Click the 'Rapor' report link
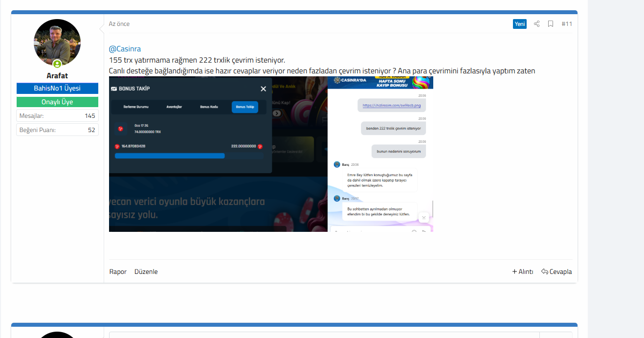The width and height of the screenshot is (644, 338). 118,272
